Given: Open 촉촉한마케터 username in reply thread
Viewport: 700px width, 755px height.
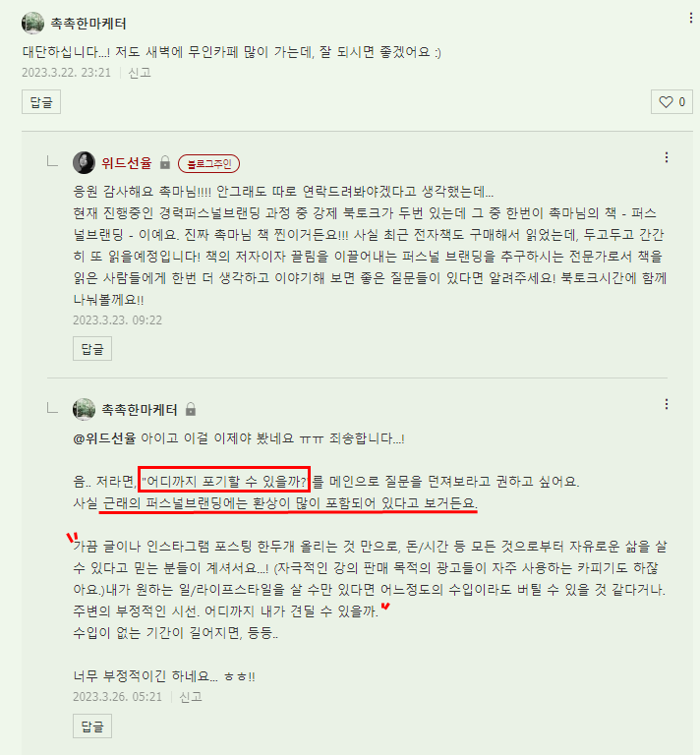Looking at the screenshot, I should click(x=140, y=410).
